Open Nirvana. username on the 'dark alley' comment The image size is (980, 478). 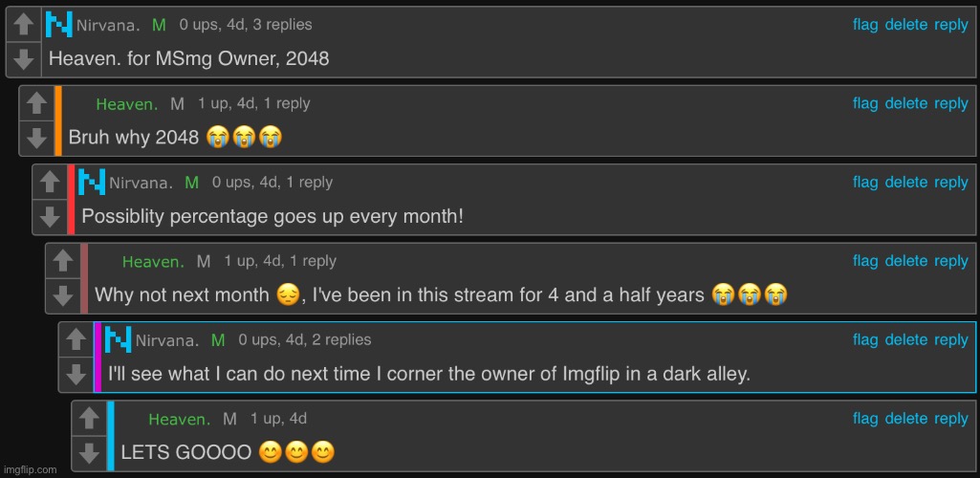tap(167, 340)
